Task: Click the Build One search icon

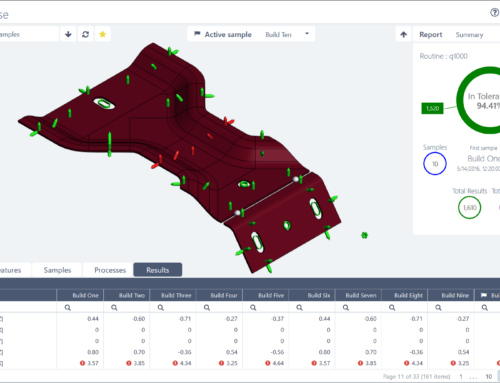Action: point(68,308)
